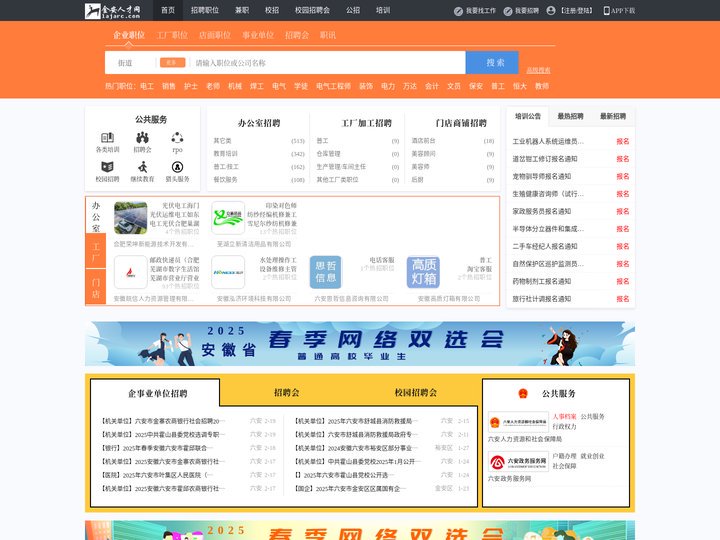Focus the job or company name search field

coord(328,63)
